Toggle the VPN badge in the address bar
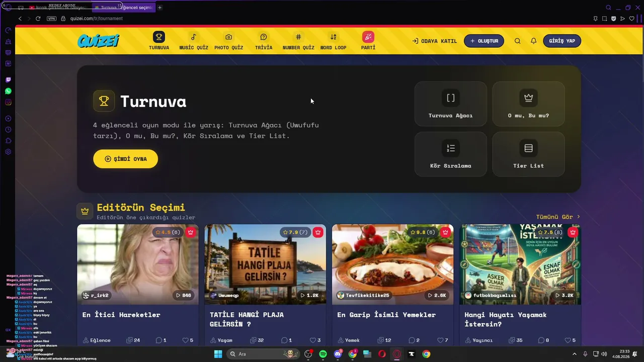644x362 pixels. 51,19
